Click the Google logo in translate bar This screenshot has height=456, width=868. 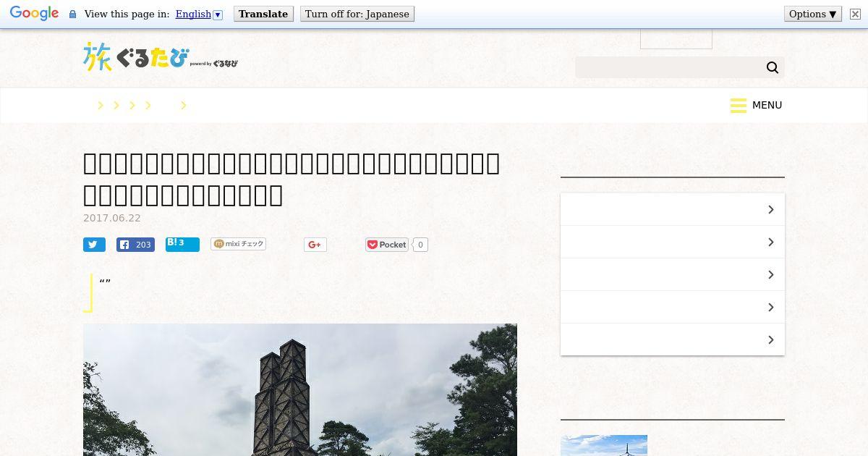(34, 14)
